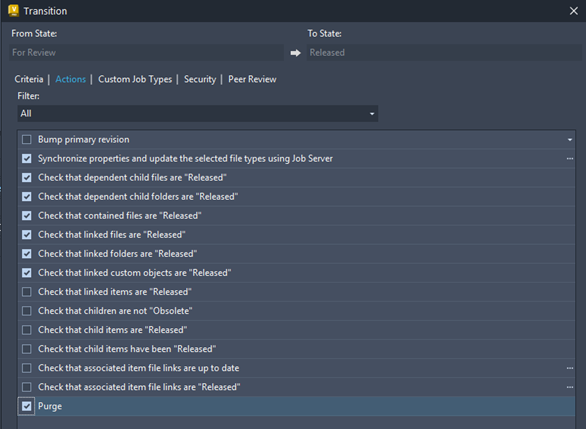
Task: Open ellipsis options for Synchronize properties row
Action: pos(570,158)
